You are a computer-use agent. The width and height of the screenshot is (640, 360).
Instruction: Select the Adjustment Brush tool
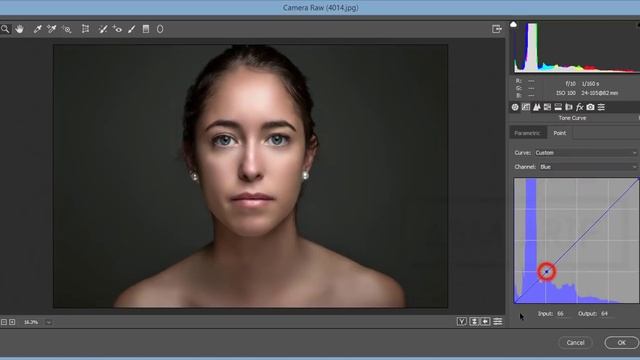click(131, 29)
